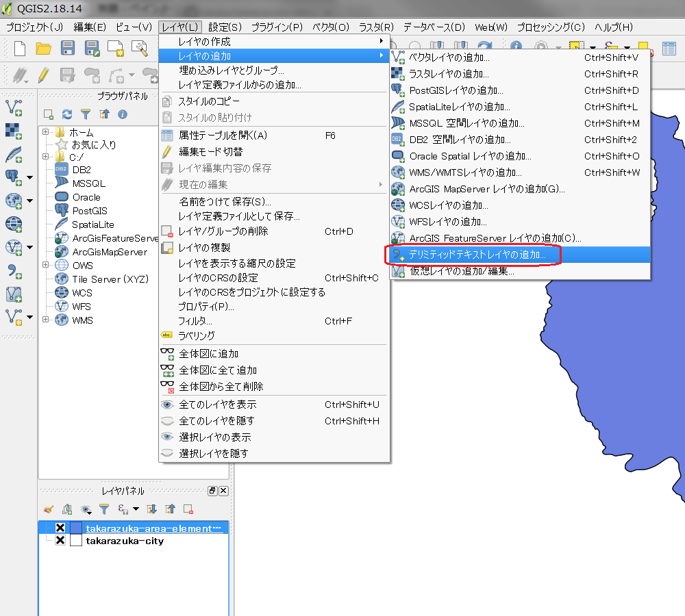The image size is (685, 616).
Task: Click the Add SpatiaLite Layer feather icon
Action: [14, 155]
